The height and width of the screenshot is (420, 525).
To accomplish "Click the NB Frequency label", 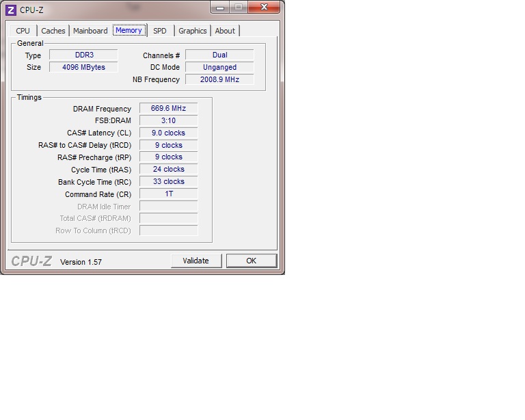I will (156, 79).
